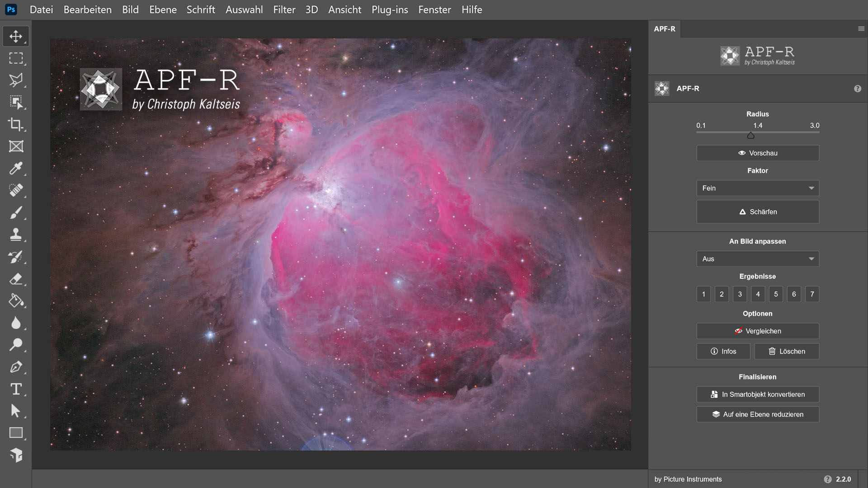
Task: Click the Infos button
Action: coord(723,352)
